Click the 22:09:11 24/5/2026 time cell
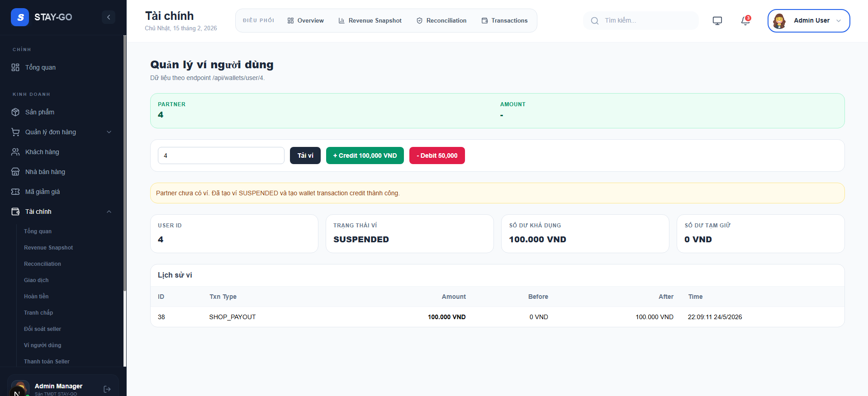This screenshot has height=396, width=868. pos(715,317)
